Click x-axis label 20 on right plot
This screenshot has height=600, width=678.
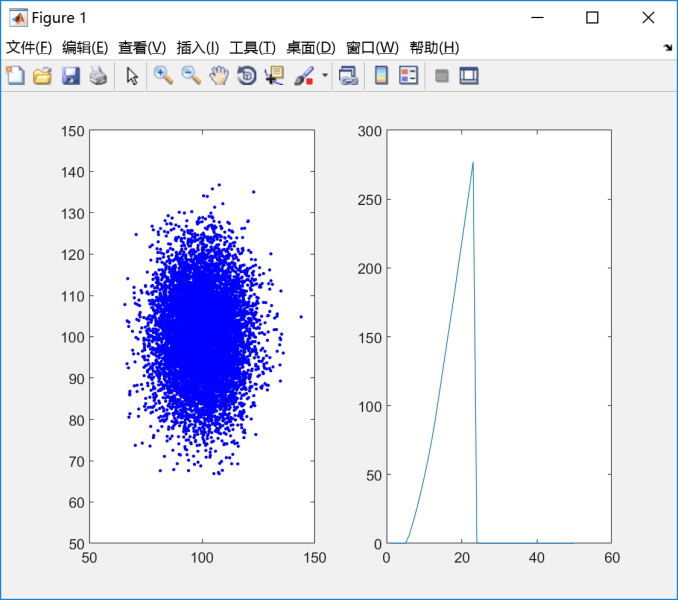click(462, 558)
